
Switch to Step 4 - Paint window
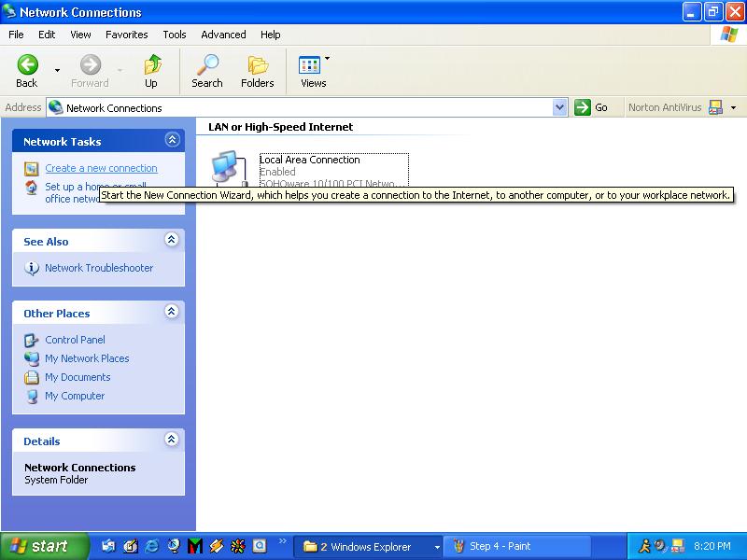(517, 546)
